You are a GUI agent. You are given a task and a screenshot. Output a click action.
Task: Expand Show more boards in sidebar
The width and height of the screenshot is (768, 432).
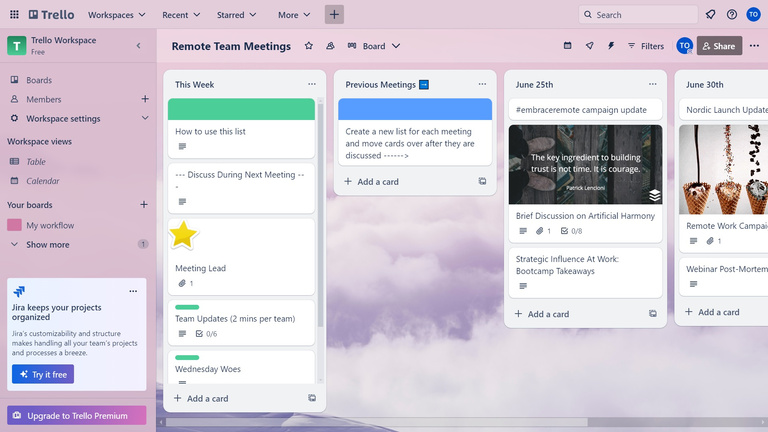tap(47, 244)
